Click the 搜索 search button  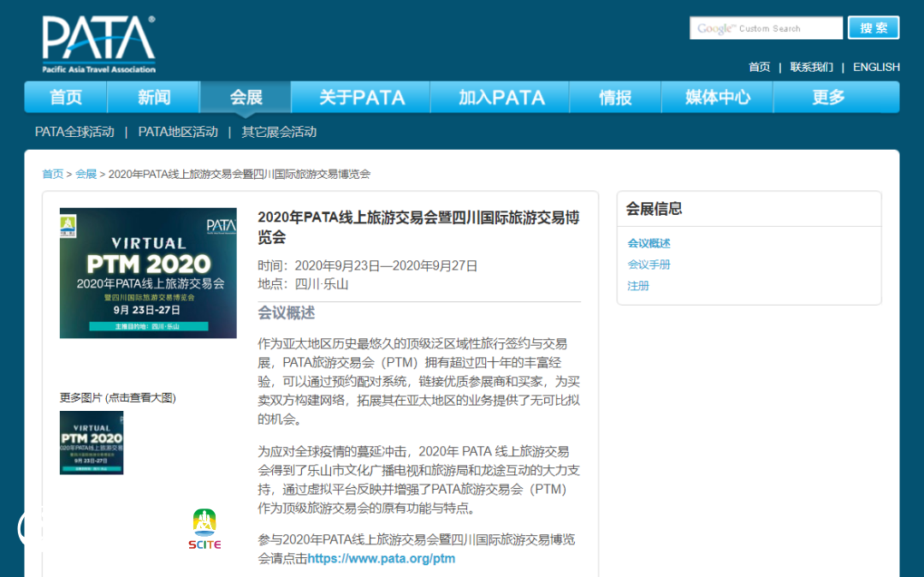tap(873, 28)
